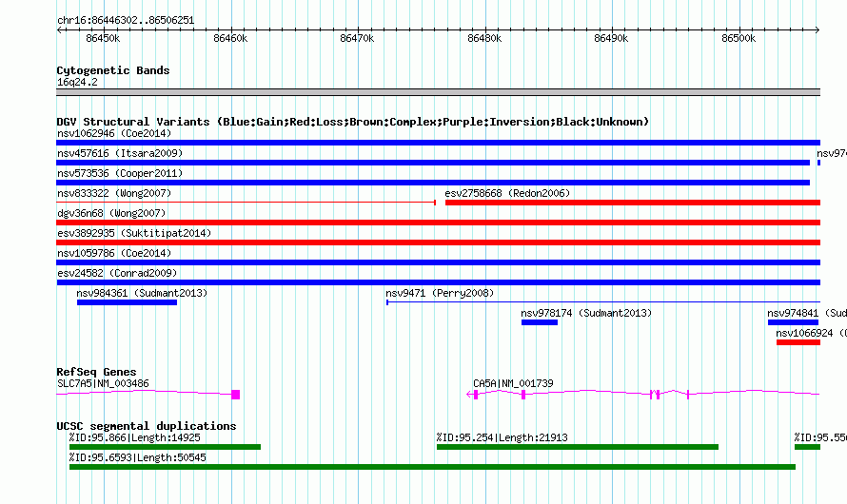This screenshot has height=504, width=847.
Task: Click the 86490k ruler position label
Action: click(611, 38)
